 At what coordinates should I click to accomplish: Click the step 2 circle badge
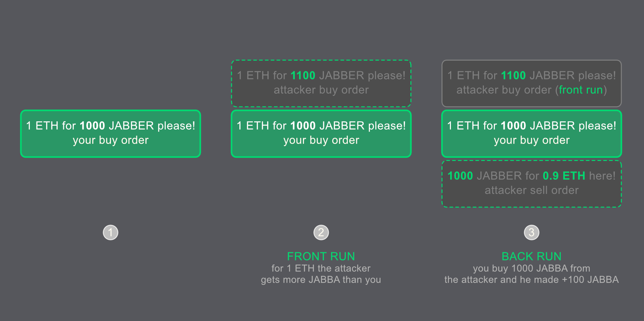pyautogui.click(x=321, y=233)
